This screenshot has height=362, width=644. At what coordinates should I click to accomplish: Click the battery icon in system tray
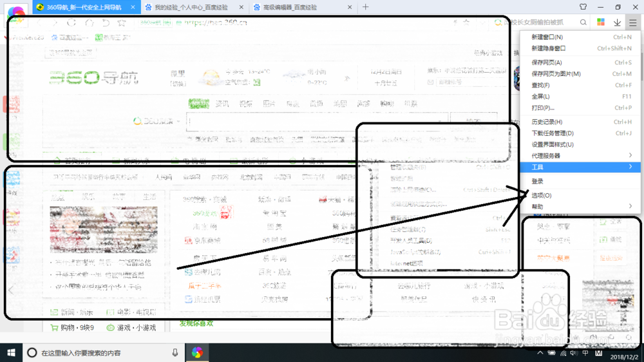(552, 353)
